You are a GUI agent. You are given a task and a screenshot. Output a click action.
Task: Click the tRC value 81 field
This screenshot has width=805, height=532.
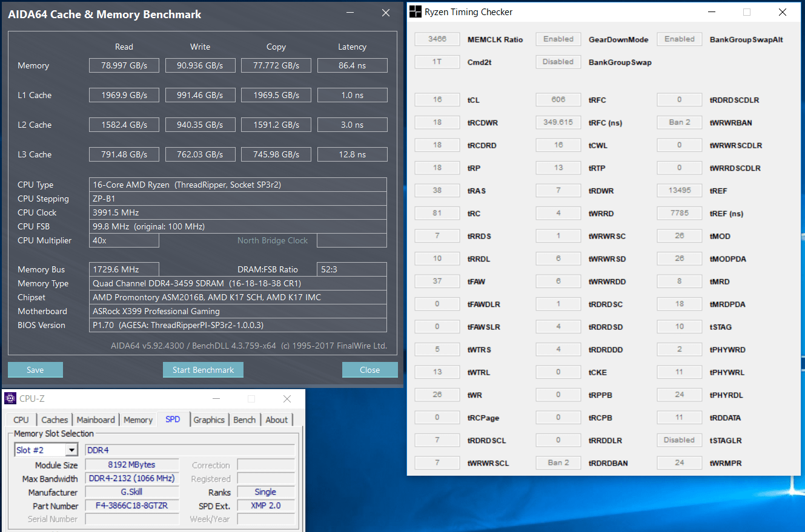point(437,213)
